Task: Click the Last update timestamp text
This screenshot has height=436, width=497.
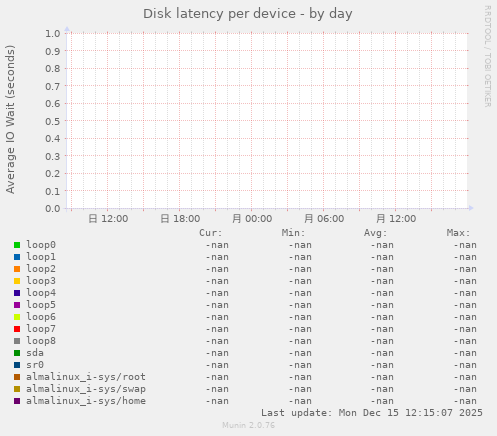Action: pyautogui.click(x=372, y=413)
